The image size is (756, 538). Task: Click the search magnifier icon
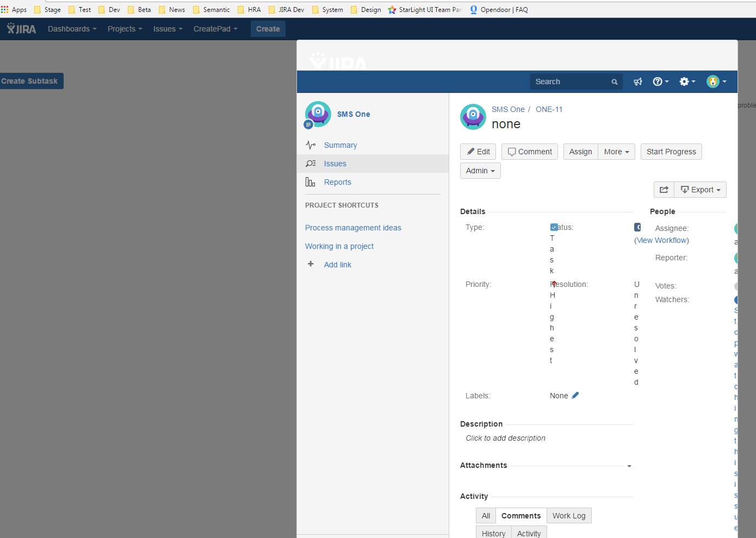615,82
